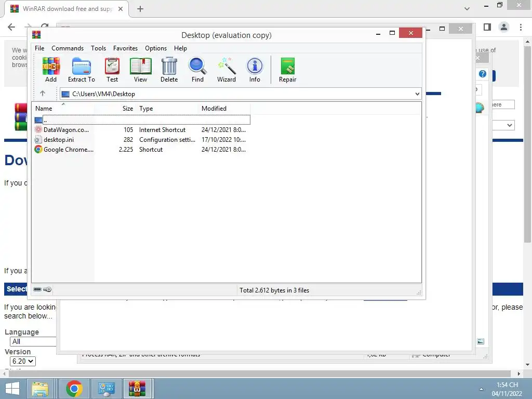Open the Options menu
This screenshot has width=532, height=399.
156,48
